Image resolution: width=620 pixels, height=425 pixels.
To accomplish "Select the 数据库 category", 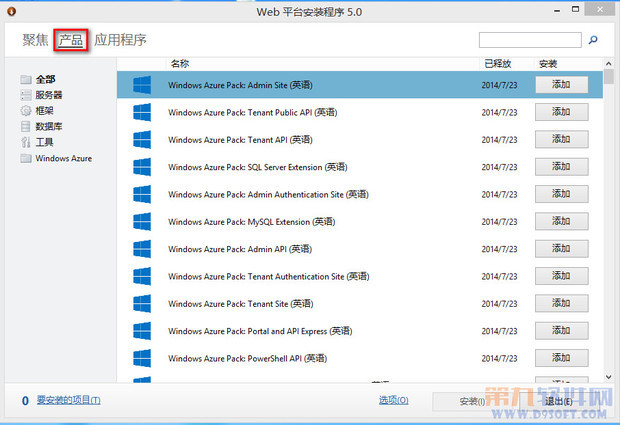I will coord(49,127).
